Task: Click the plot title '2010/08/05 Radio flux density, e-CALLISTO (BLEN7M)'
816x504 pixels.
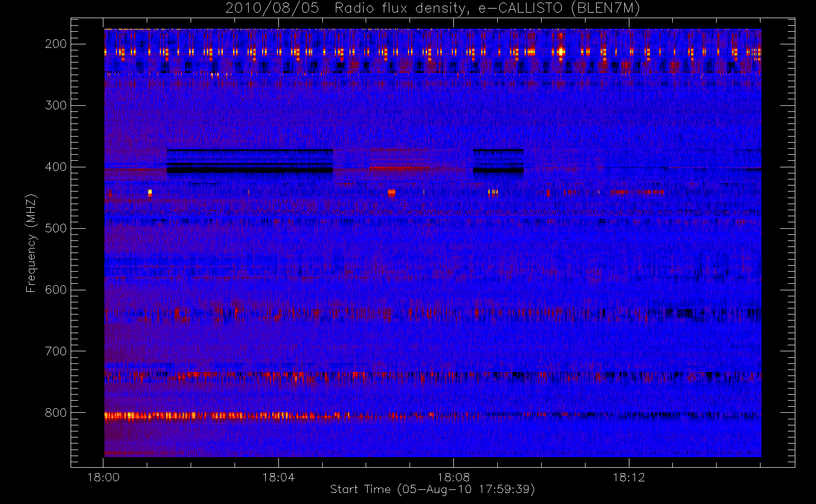Action: (x=433, y=9)
